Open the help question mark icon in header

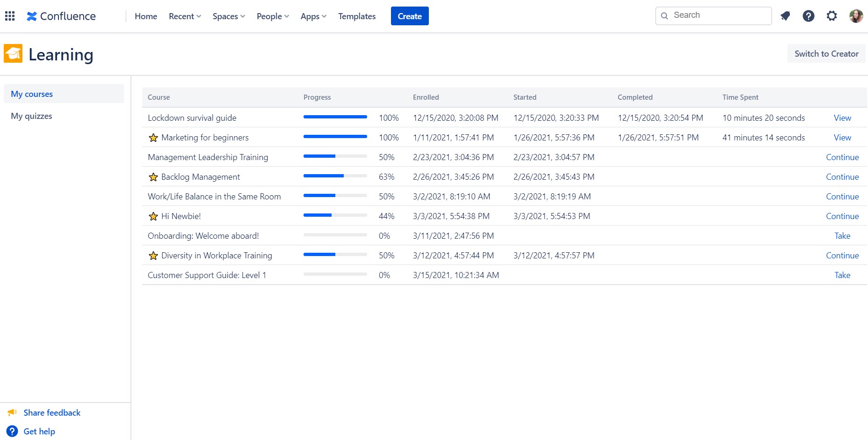coord(809,16)
